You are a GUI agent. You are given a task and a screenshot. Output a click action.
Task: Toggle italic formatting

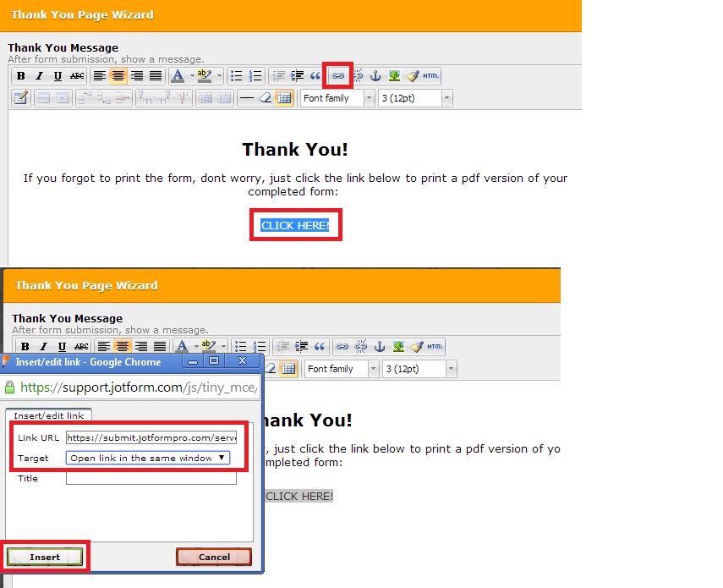point(38,75)
